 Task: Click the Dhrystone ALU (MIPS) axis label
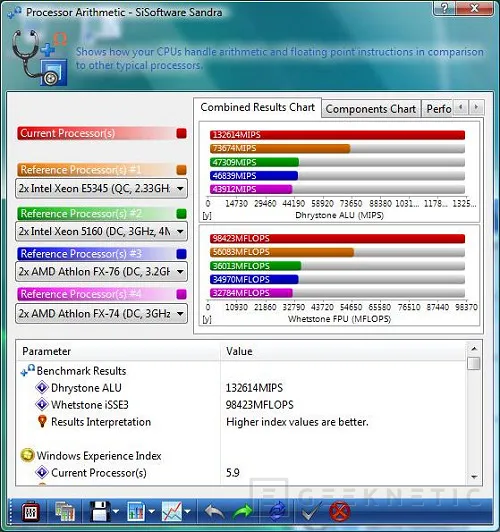[339, 215]
